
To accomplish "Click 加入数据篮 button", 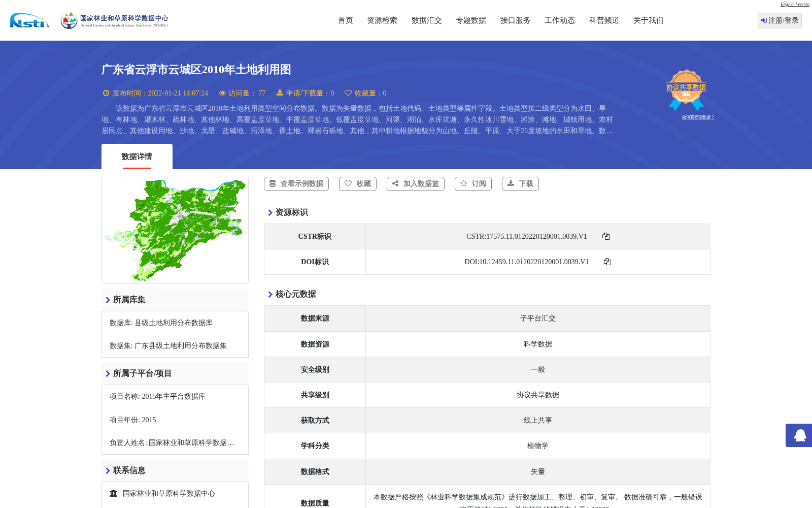I will click(x=416, y=184).
